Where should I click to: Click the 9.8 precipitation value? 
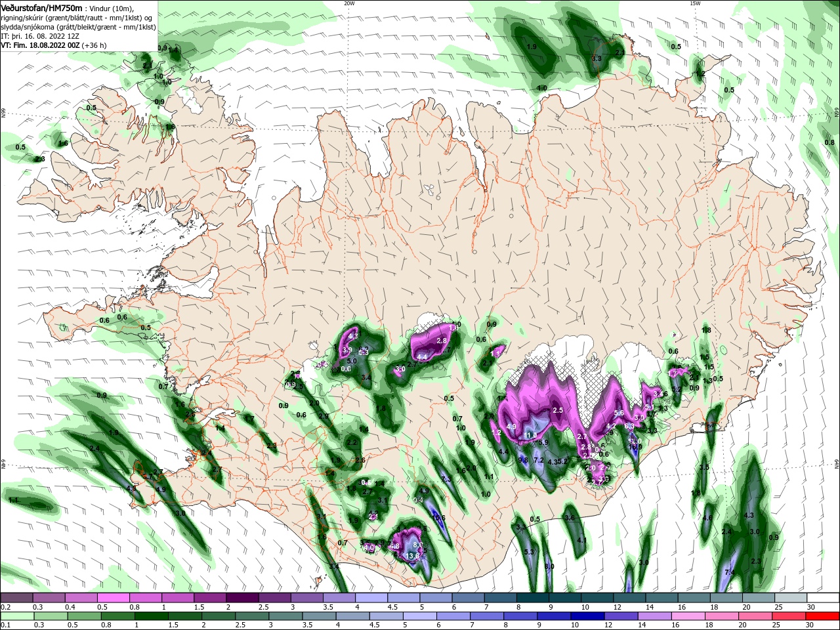[x=523, y=460]
